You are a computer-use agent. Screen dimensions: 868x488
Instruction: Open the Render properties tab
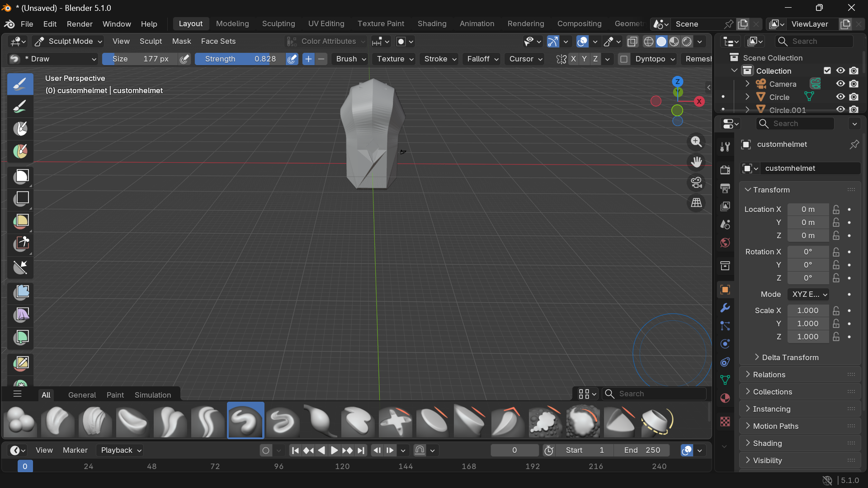click(x=725, y=170)
